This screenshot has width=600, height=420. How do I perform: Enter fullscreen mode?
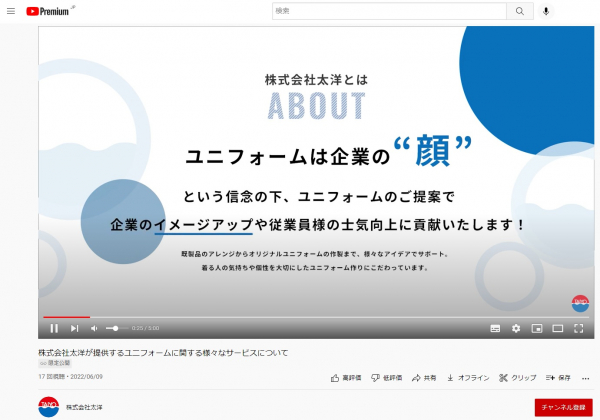[x=579, y=328]
